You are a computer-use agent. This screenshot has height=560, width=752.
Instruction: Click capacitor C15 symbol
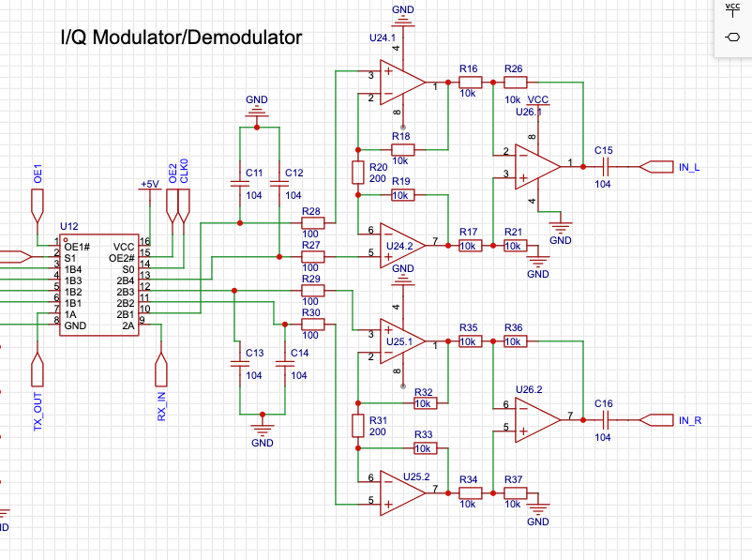point(605,166)
